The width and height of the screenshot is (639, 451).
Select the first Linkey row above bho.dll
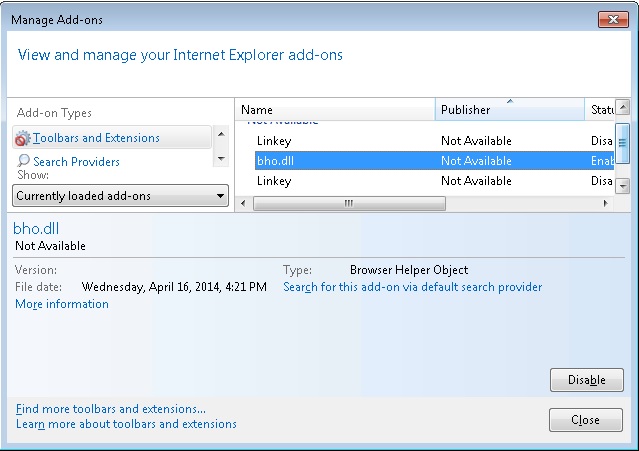434,141
